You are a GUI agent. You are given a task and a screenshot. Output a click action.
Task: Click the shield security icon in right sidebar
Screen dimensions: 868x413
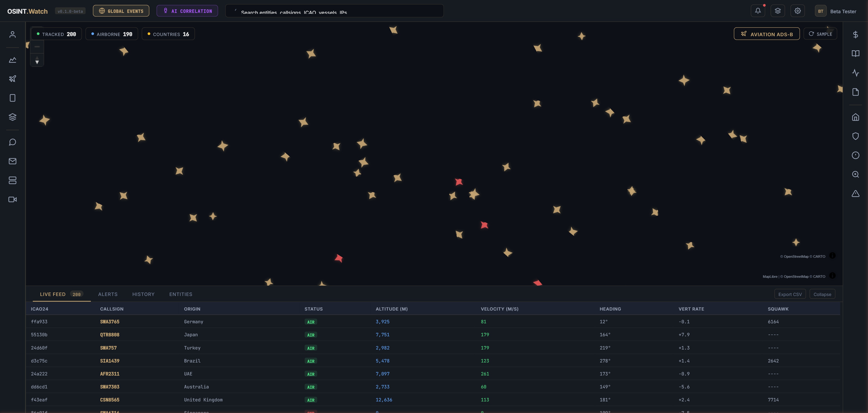tap(855, 136)
